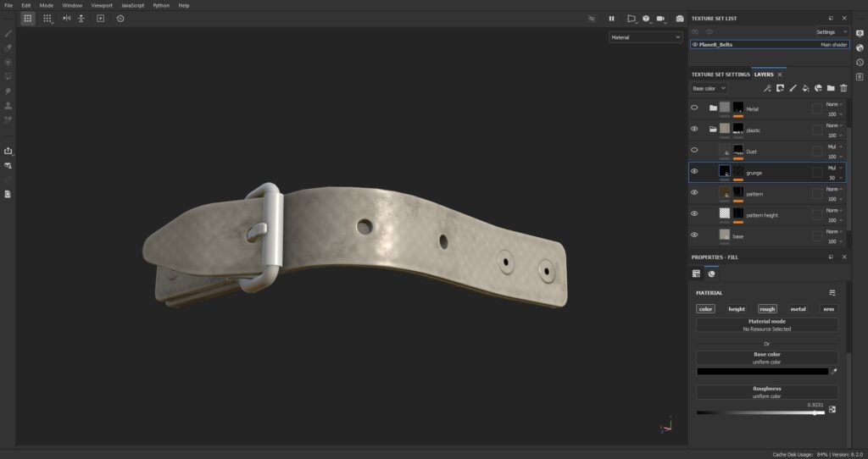This screenshot has height=459, width=868.
Task: Toggle the height channel button
Action: [x=737, y=309]
